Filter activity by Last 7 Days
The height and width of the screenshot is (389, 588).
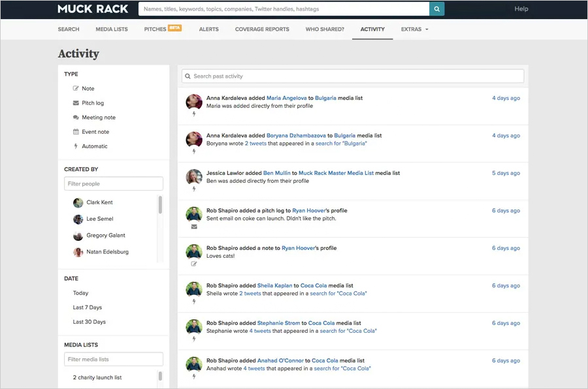pos(88,307)
